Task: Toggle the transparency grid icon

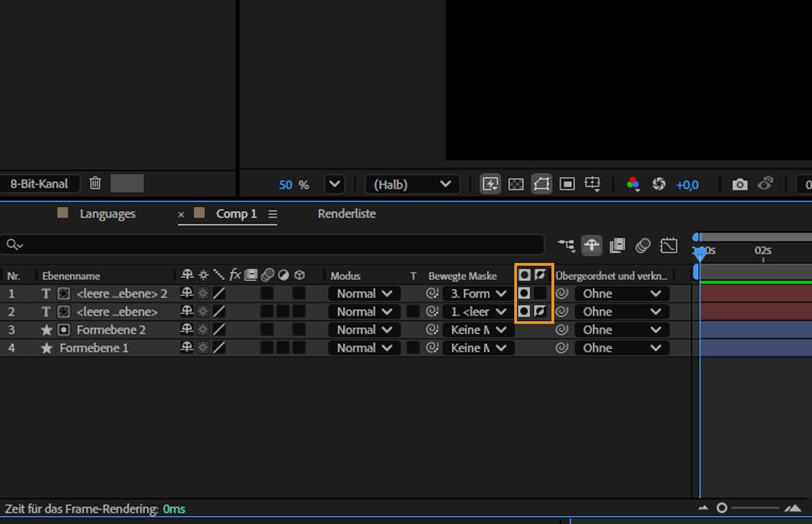Action: click(x=516, y=184)
